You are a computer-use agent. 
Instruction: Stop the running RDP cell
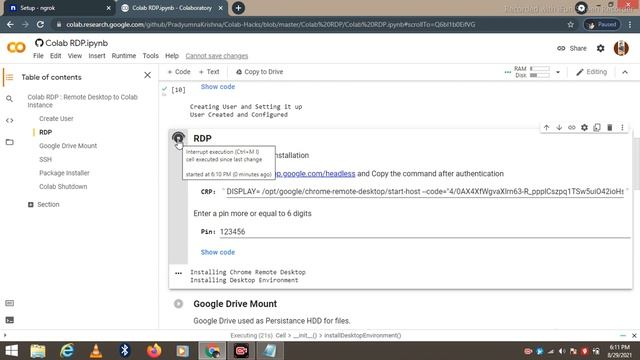[x=178, y=138]
